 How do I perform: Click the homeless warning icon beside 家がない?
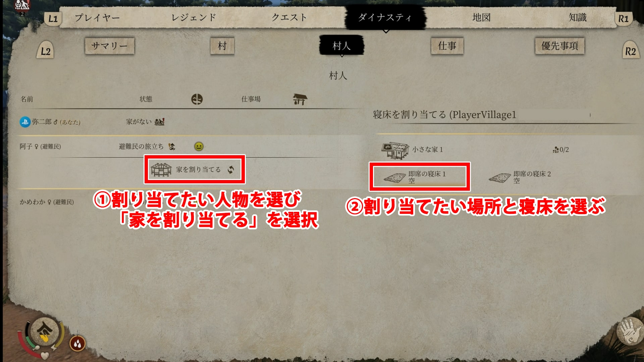point(160,122)
